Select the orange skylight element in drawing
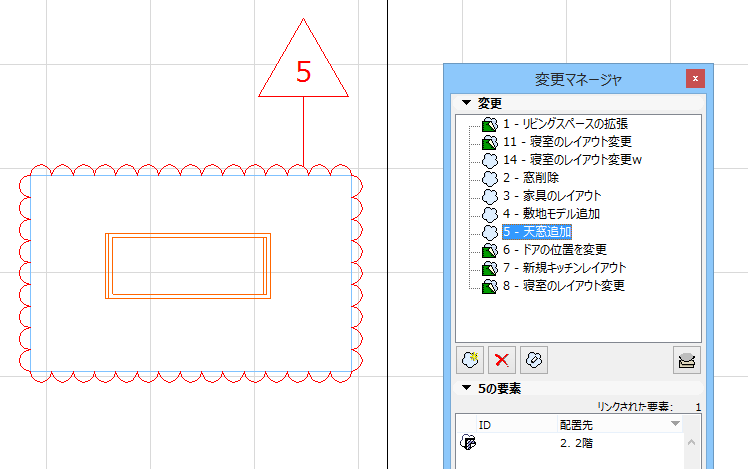The width and height of the screenshot is (748, 469). [x=188, y=266]
